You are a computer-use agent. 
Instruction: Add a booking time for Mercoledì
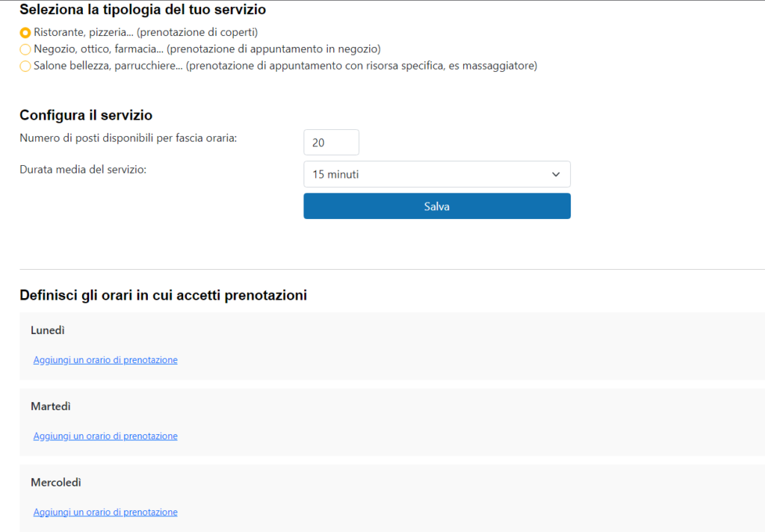click(105, 513)
